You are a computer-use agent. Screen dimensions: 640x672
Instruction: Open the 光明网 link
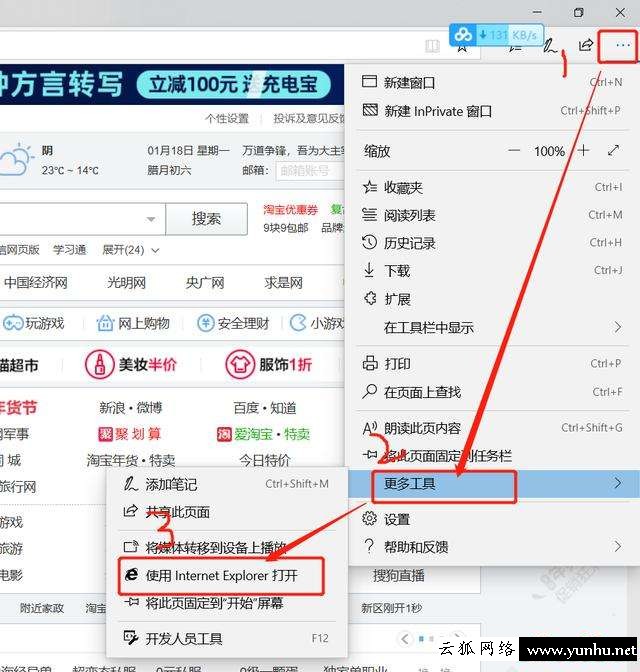(126, 283)
